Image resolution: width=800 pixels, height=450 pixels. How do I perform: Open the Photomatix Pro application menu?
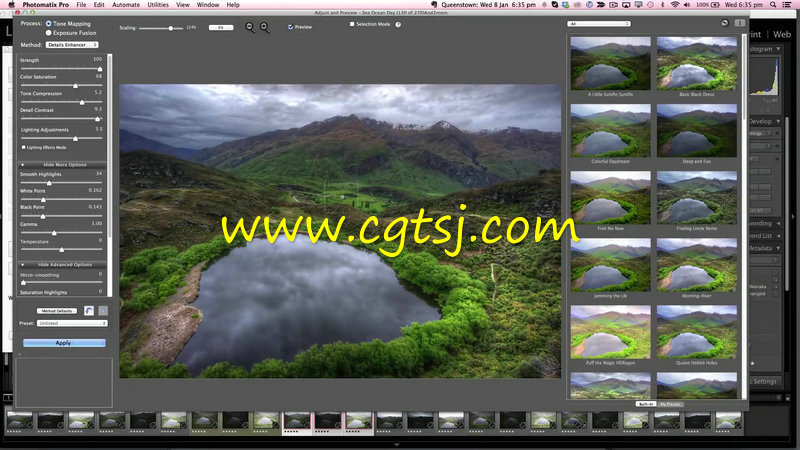(x=45, y=5)
